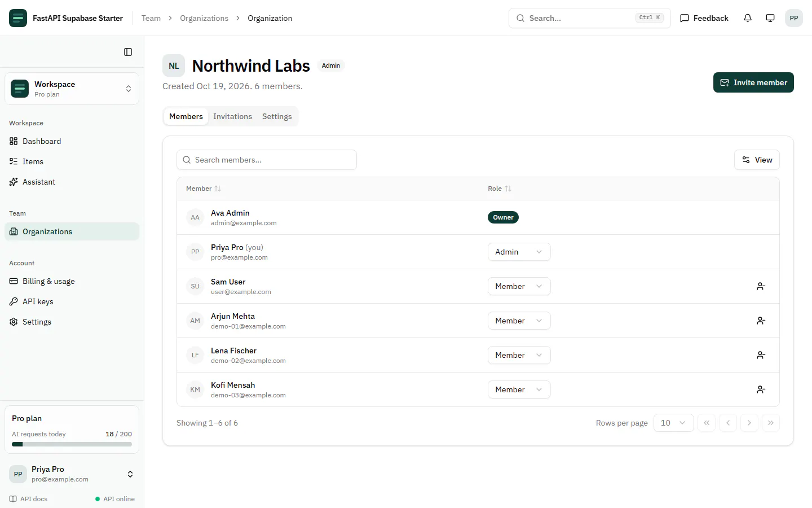Image resolution: width=812 pixels, height=508 pixels.
Task: Click the monitor theme icon in header
Action: [770, 18]
